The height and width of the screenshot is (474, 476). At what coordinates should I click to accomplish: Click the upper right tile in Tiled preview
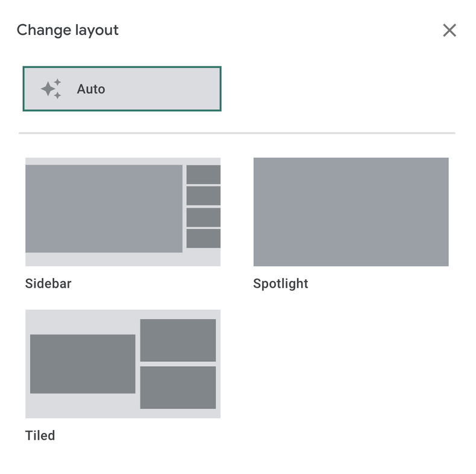pos(178,340)
